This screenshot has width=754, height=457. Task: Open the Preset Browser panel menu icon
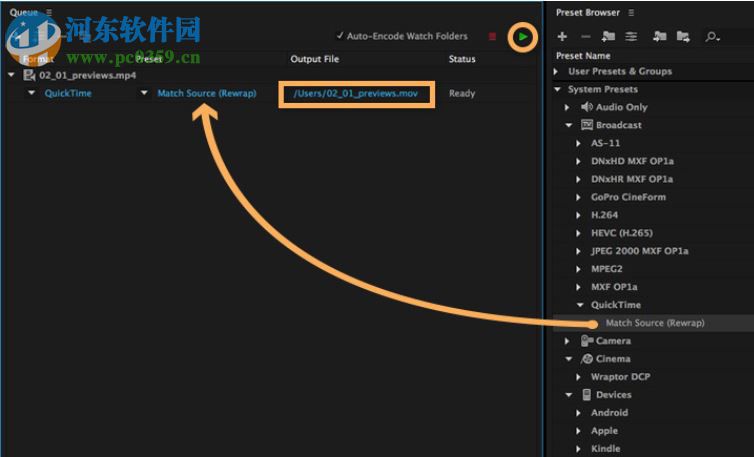pyautogui.click(x=631, y=13)
